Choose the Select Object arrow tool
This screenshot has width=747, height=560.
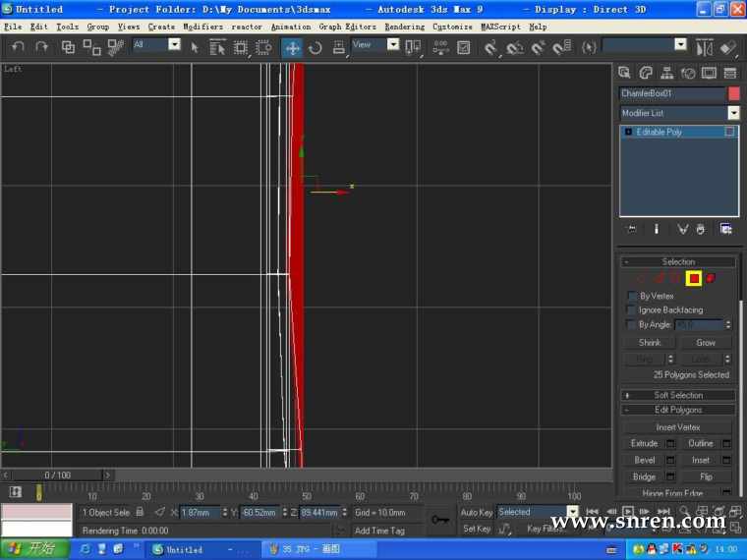[x=195, y=47]
